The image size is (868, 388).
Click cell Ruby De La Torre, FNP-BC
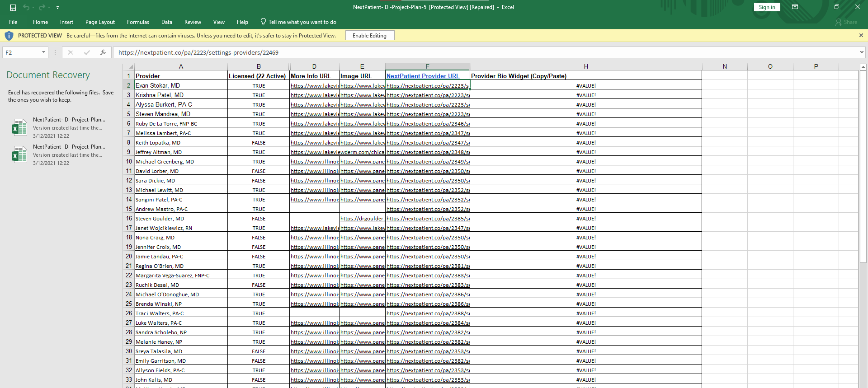(x=181, y=124)
